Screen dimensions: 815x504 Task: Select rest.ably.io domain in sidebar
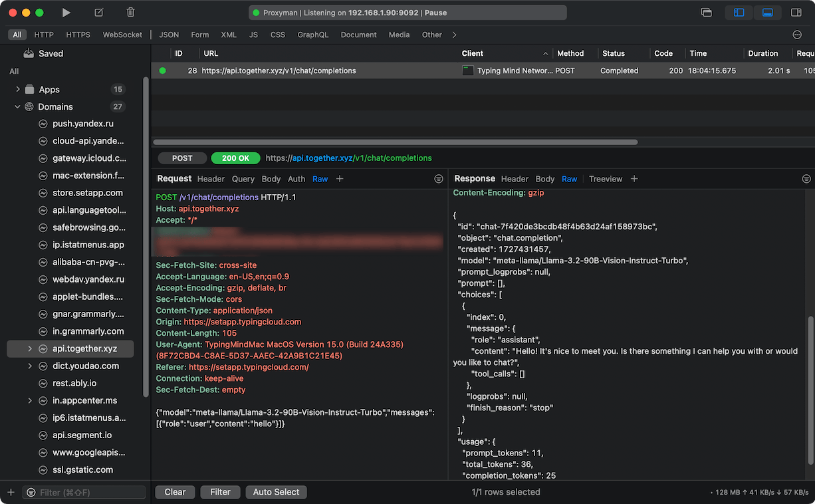coord(74,383)
